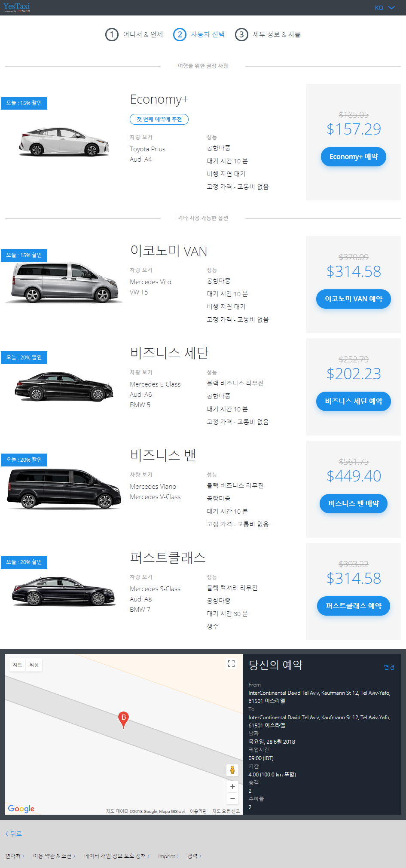Zoom out on the map

232,799
